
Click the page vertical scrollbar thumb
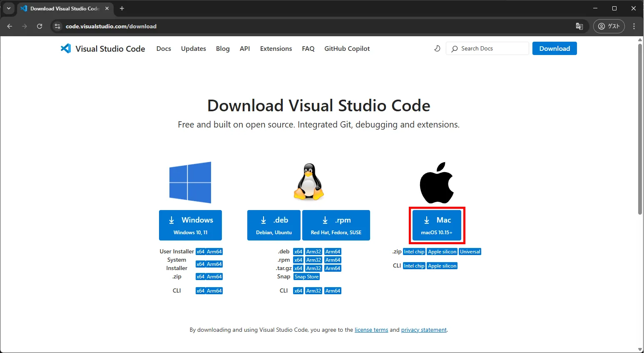[x=640, y=129]
